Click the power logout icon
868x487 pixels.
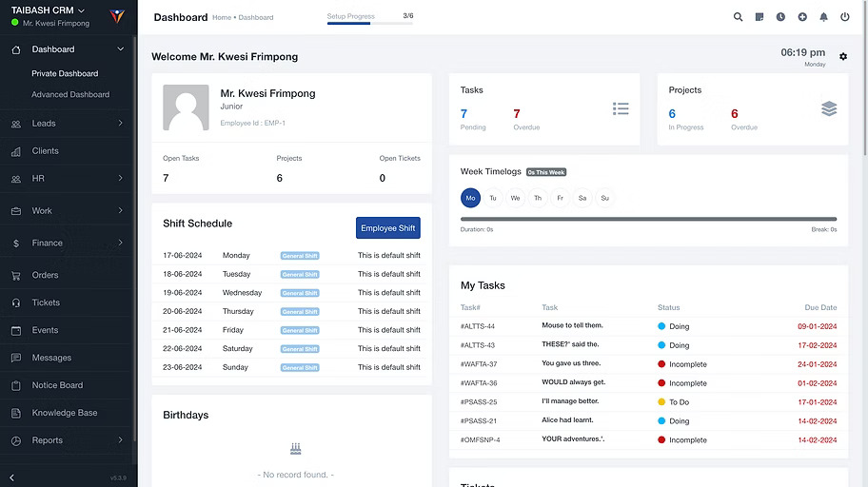click(845, 17)
